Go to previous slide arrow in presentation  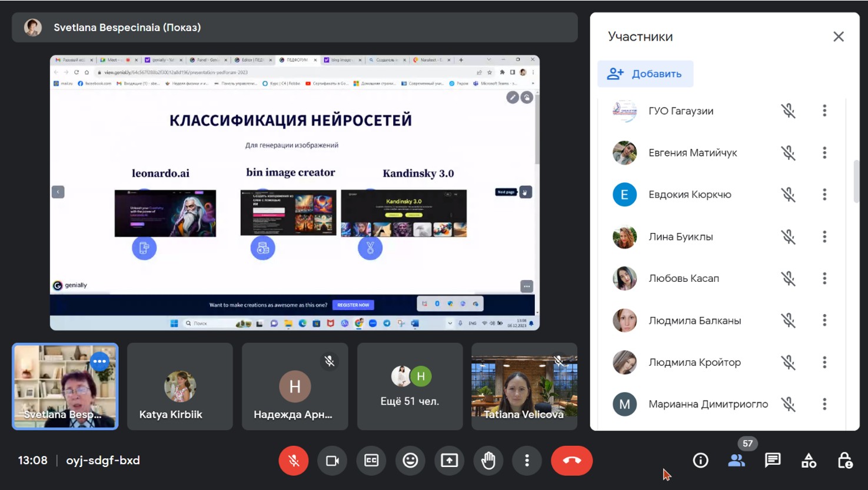point(58,192)
